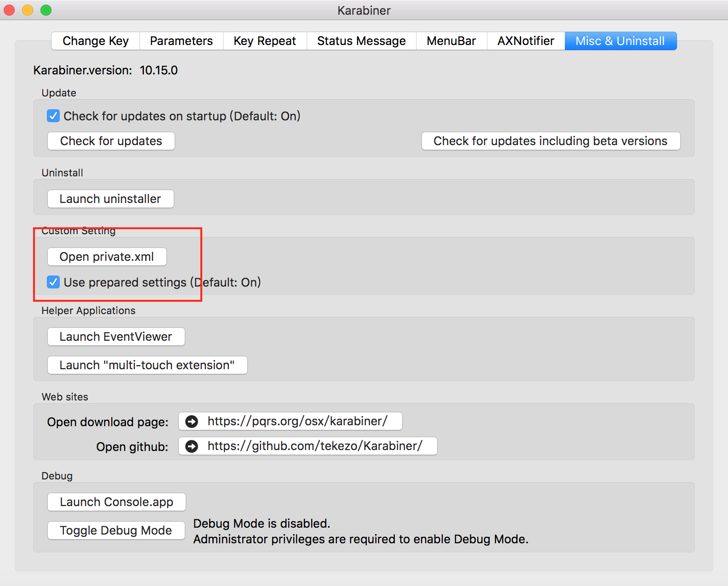Toggle Check for updates on startup checkbox
The width and height of the screenshot is (728, 586).
tap(53, 116)
